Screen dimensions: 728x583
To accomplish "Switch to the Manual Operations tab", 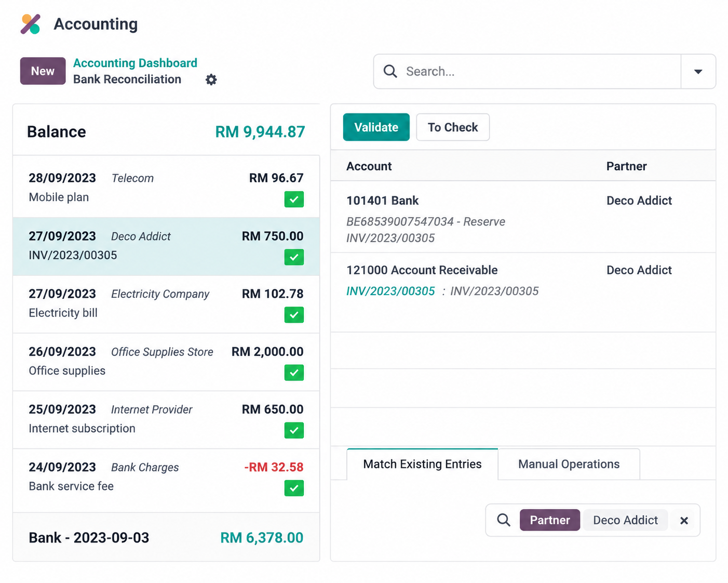I will [x=569, y=464].
